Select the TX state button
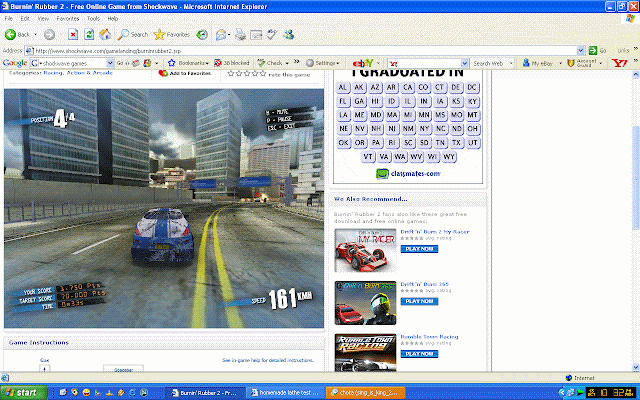Screen dimensions: 640x400 (x=456, y=143)
